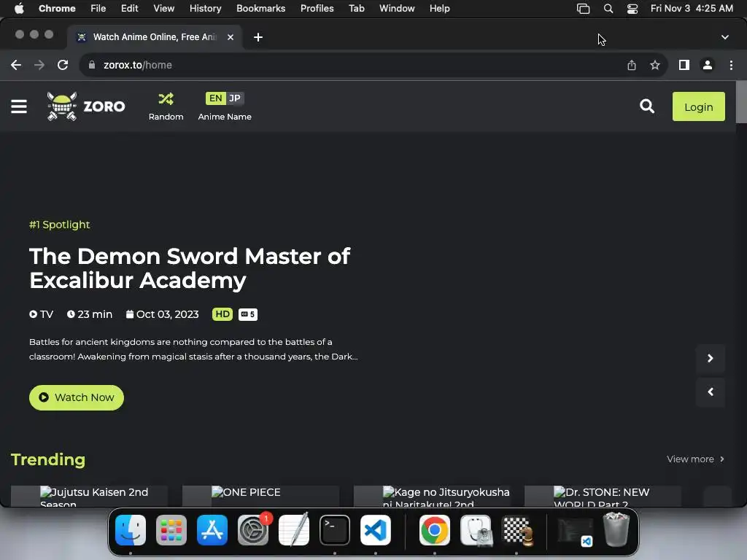Viewport: 747px width, 560px height.
Task: Open a new tab
Action: pos(258,37)
